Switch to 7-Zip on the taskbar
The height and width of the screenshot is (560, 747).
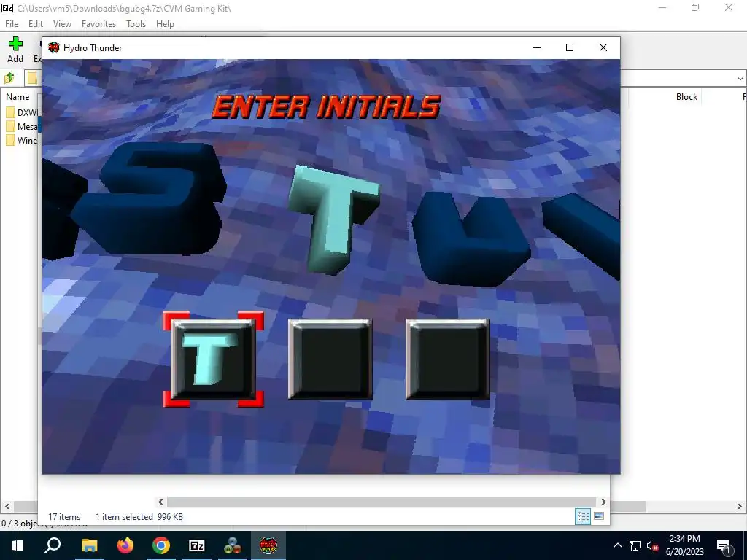pyautogui.click(x=197, y=545)
